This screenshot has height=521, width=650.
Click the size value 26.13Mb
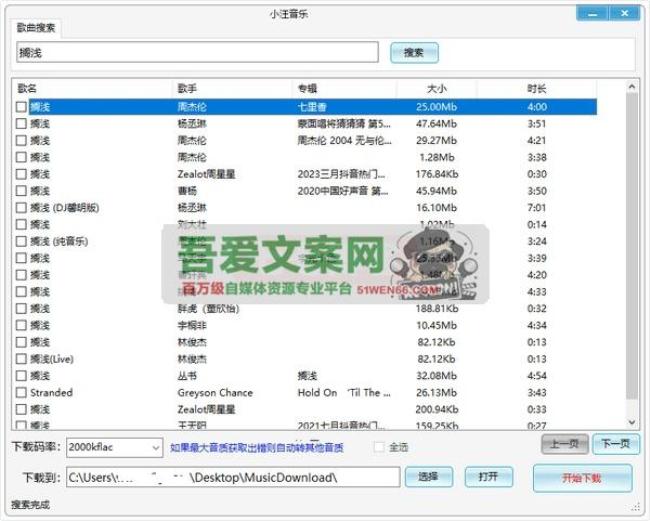pos(437,393)
